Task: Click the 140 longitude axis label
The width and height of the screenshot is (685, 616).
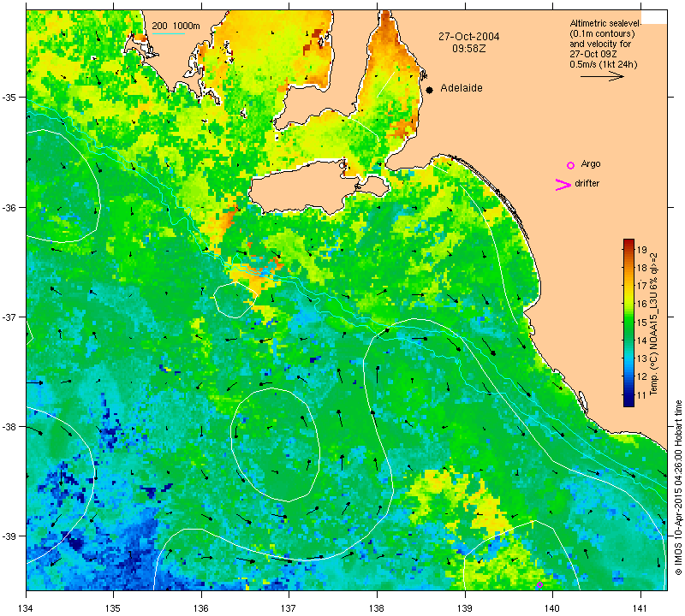Action: coord(552,607)
